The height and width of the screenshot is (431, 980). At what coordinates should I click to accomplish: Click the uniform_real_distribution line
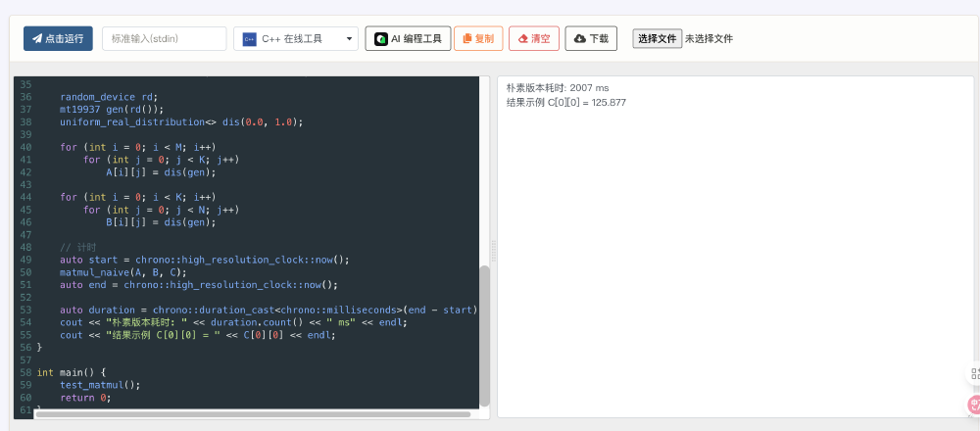point(181,121)
